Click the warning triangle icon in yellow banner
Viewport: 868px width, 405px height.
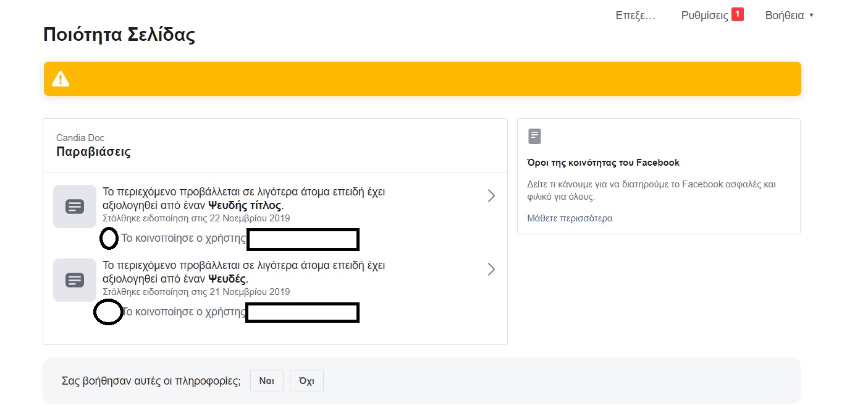[61, 79]
